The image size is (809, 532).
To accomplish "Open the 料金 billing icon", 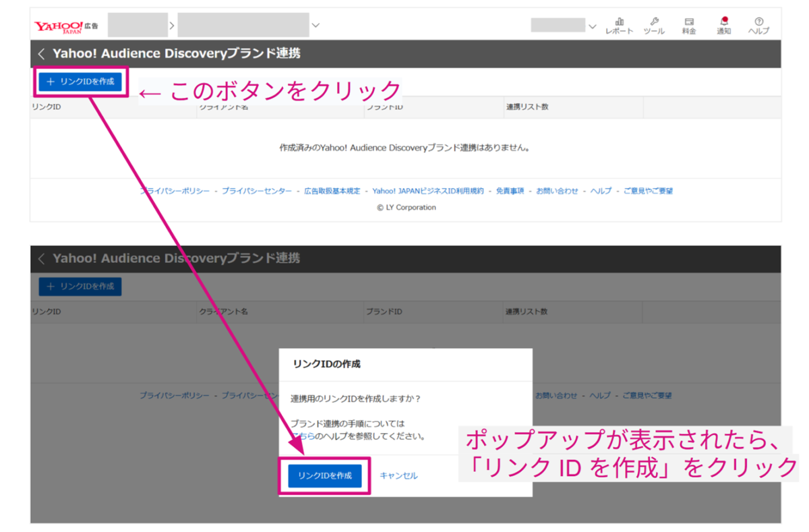I will tap(689, 26).
